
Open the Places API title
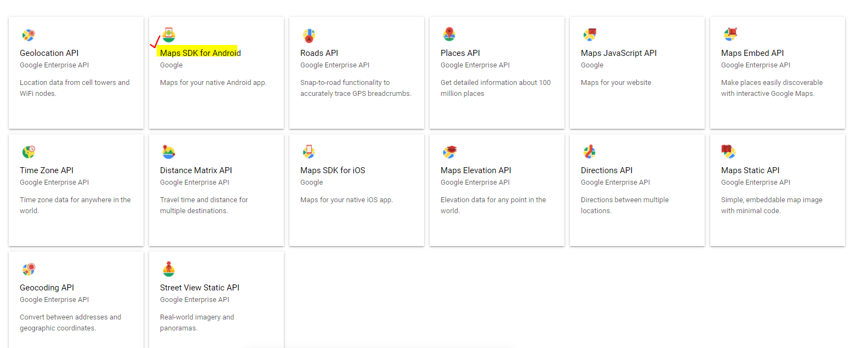[460, 53]
